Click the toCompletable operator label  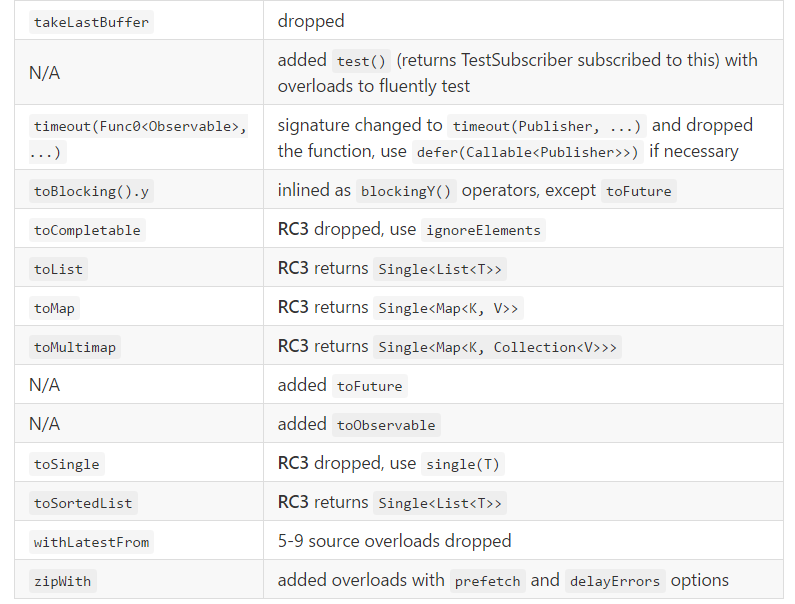[88, 230]
